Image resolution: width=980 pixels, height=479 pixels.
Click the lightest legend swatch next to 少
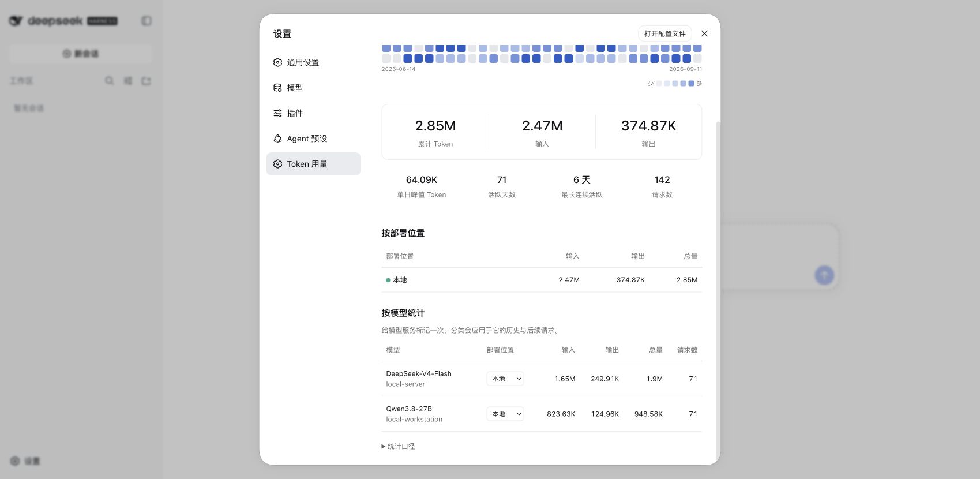pos(659,84)
